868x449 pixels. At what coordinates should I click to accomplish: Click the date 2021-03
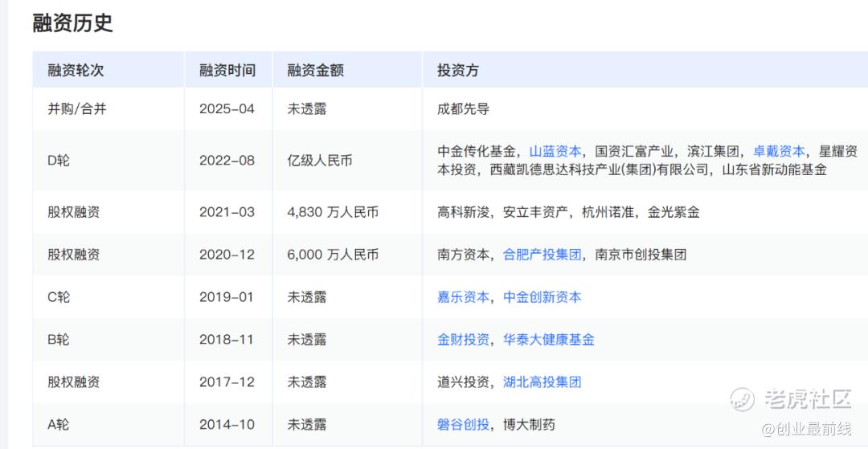click(227, 212)
